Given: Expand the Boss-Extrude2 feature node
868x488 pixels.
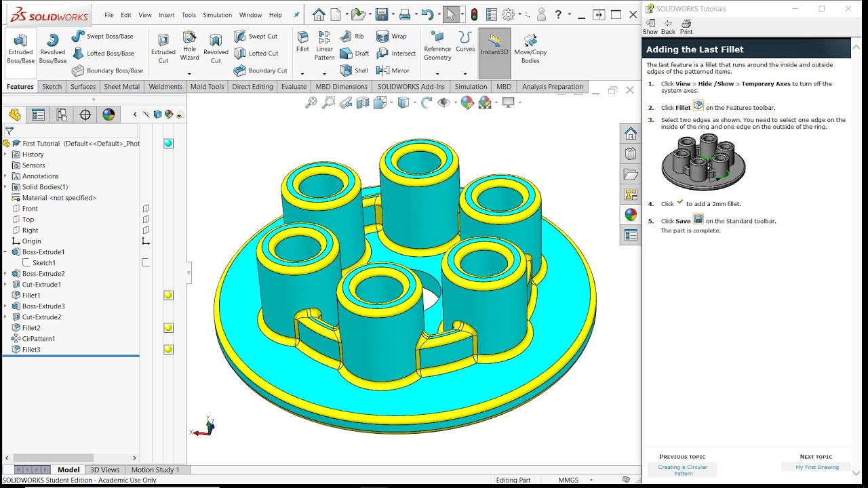Looking at the screenshot, I should click(x=5, y=274).
